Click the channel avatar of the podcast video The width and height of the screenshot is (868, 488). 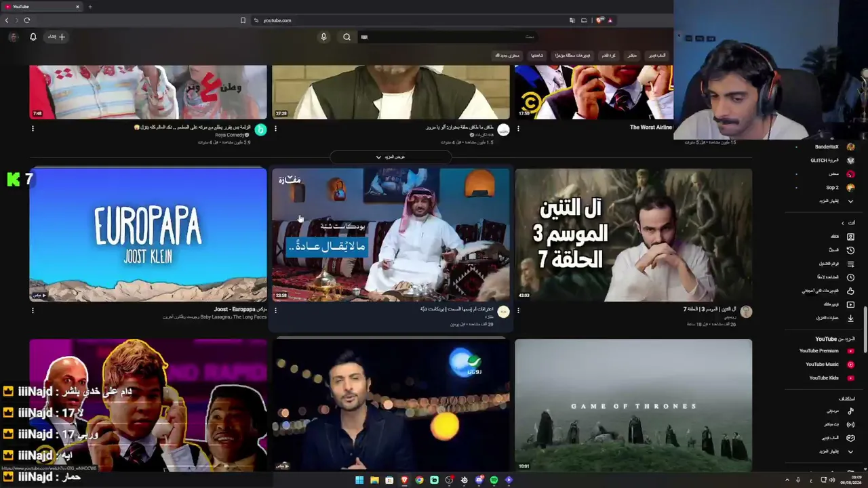click(x=503, y=311)
